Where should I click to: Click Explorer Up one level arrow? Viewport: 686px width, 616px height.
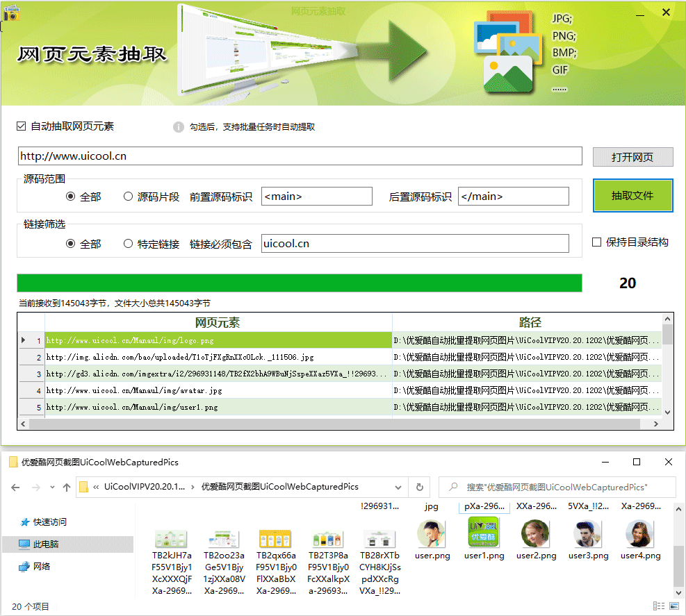(x=67, y=487)
